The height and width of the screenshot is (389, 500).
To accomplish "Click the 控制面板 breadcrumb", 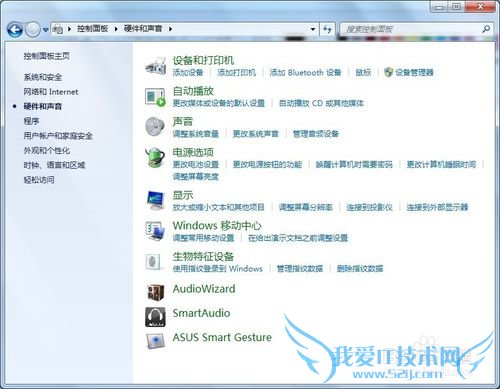I will [93, 29].
